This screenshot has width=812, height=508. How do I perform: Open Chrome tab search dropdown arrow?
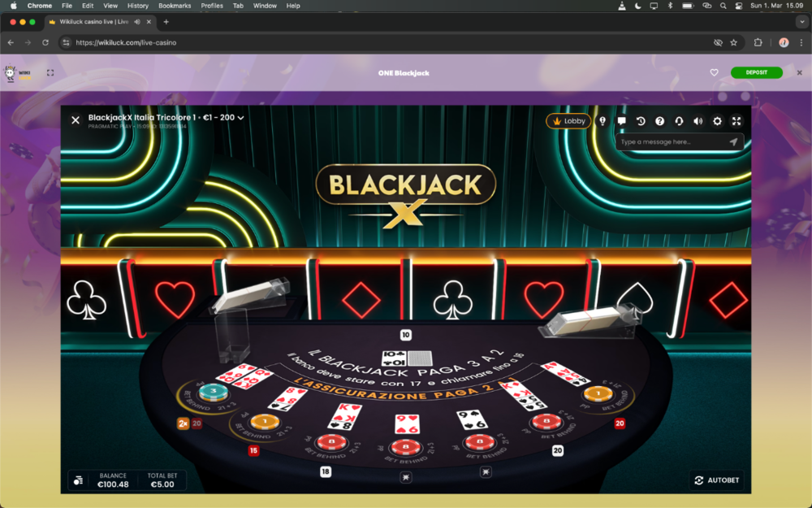pyautogui.click(x=801, y=22)
